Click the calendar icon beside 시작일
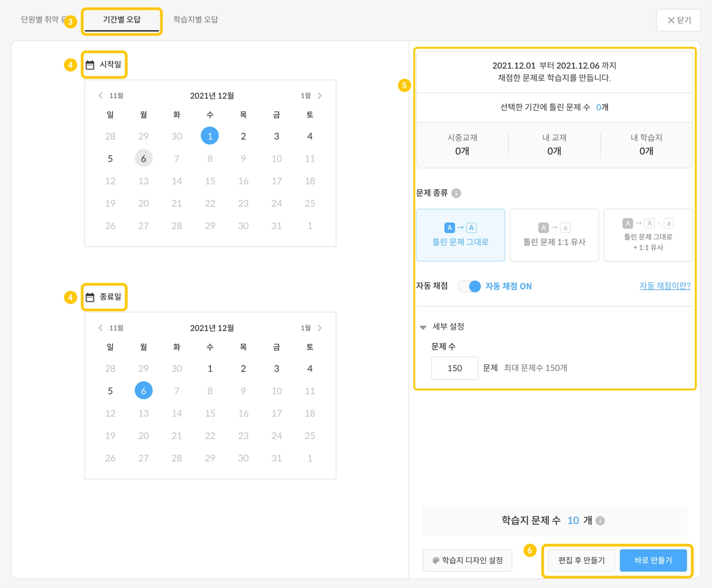Screen dimensions: 712x588 (90, 65)
